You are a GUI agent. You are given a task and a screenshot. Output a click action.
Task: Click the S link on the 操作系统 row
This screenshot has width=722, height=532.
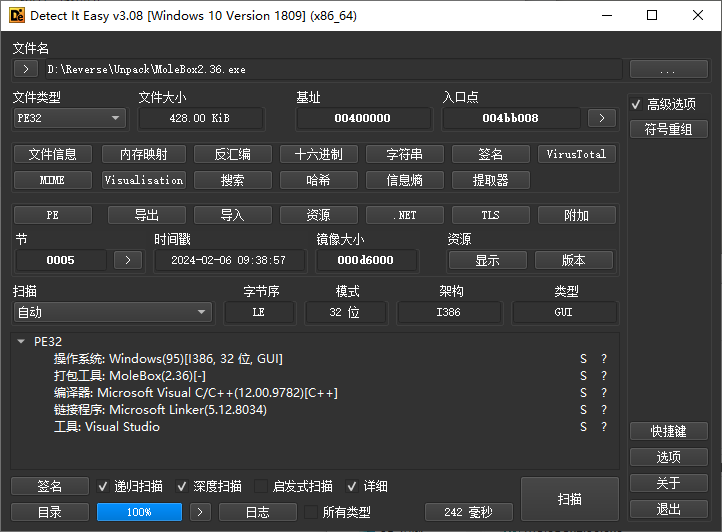583,359
